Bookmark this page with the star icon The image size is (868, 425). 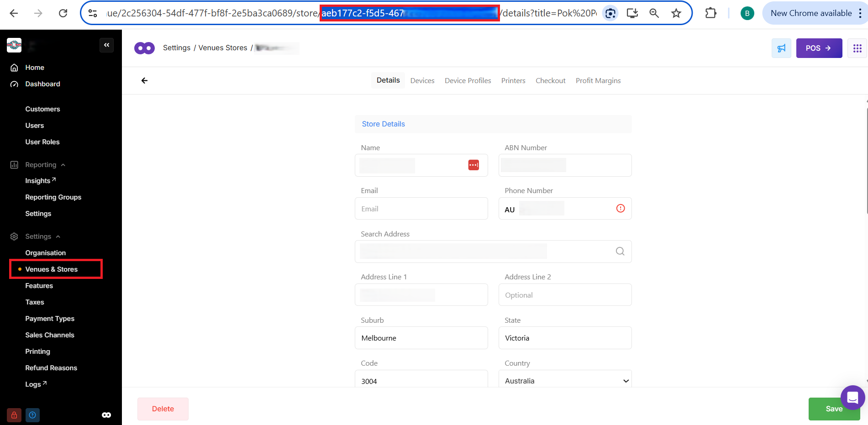click(676, 13)
